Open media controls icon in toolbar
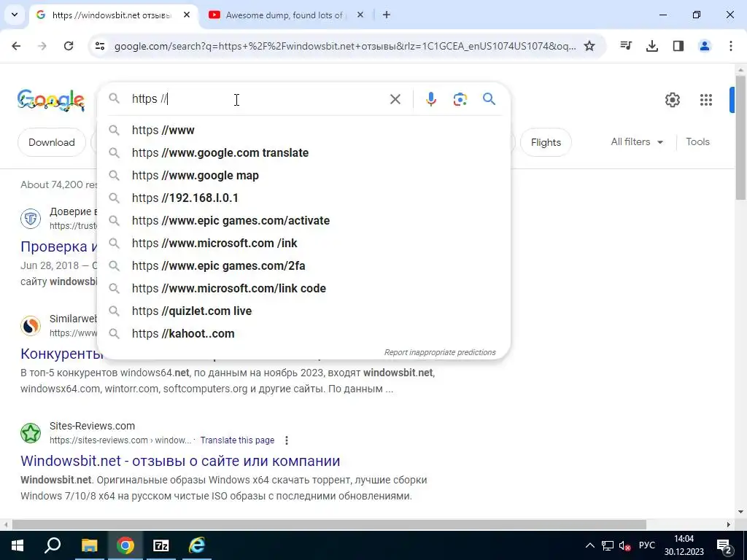Screen dimensions: 747x560 [x=626, y=46]
